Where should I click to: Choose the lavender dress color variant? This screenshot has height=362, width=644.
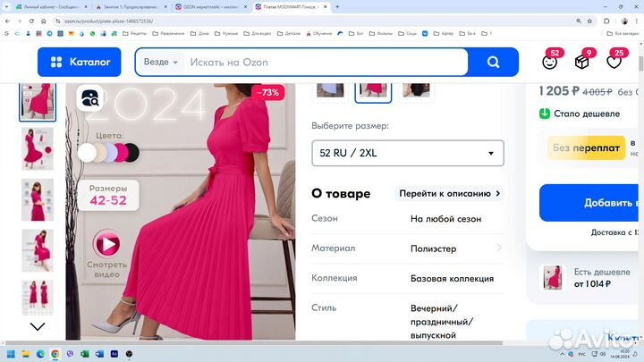click(330, 90)
